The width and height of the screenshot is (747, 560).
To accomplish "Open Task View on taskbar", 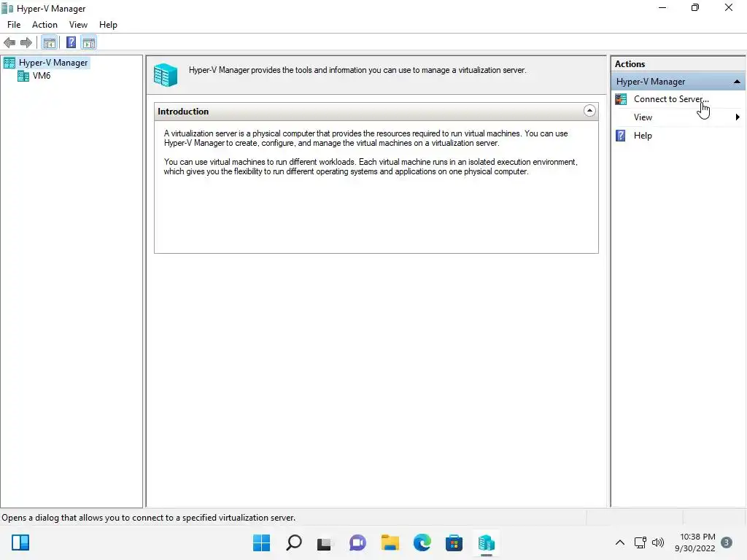I will pyautogui.click(x=325, y=543).
